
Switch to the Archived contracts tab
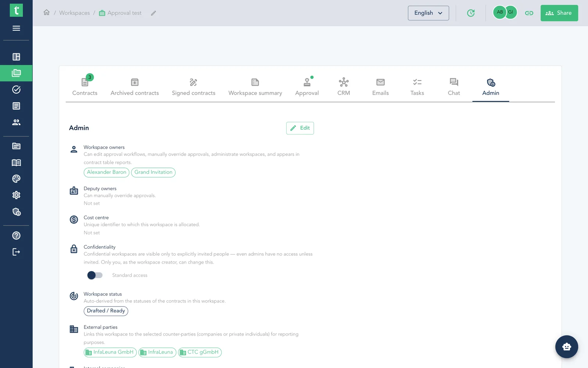pos(135,87)
